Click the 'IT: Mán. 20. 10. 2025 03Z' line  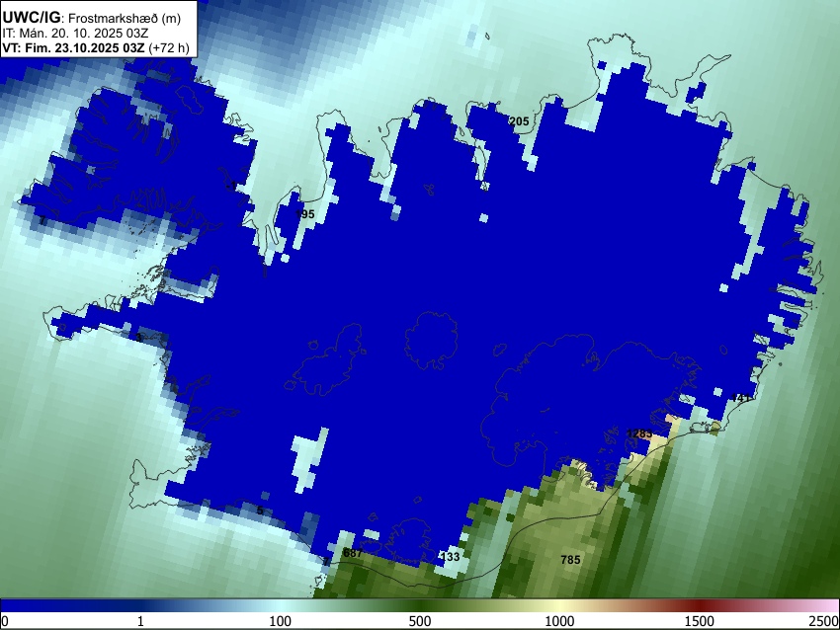75,34
